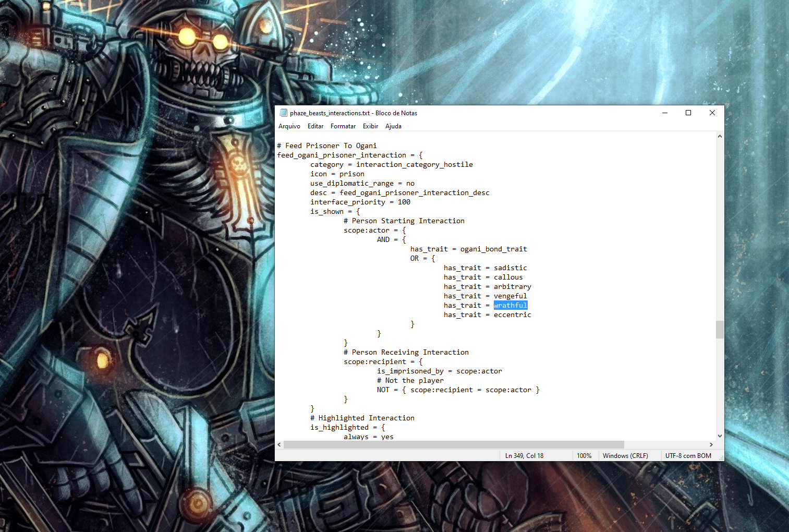Viewport: 789px width, 532px height.
Task: Click the word eccentric
Action: [x=513, y=315]
